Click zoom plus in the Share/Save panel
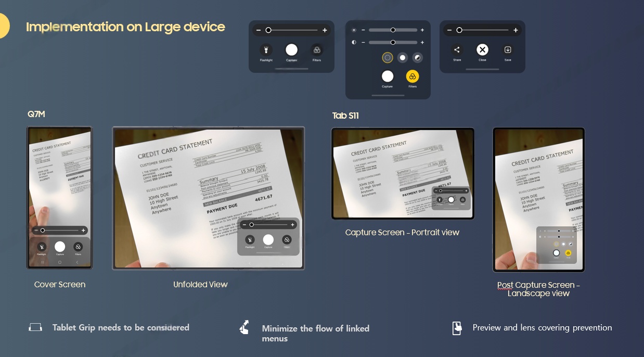The height and width of the screenshot is (357, 644). coord(516,30)
